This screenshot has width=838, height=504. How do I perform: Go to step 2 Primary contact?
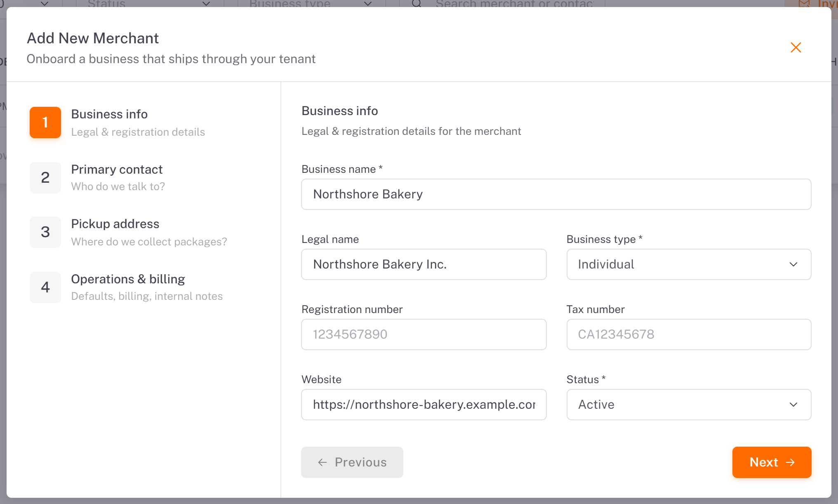[97, 178]
